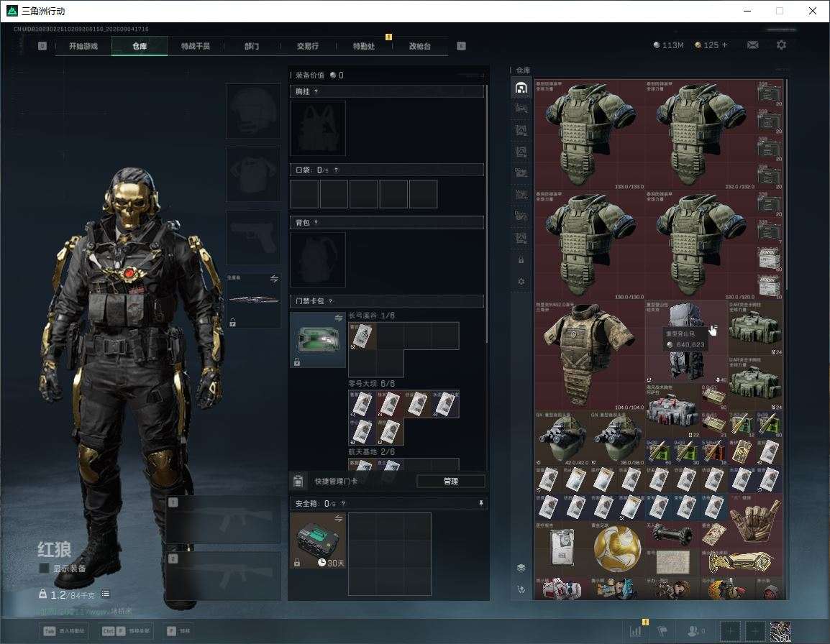Select the 仓库 top tab
830x644 pixels.
tap(140, 46)
